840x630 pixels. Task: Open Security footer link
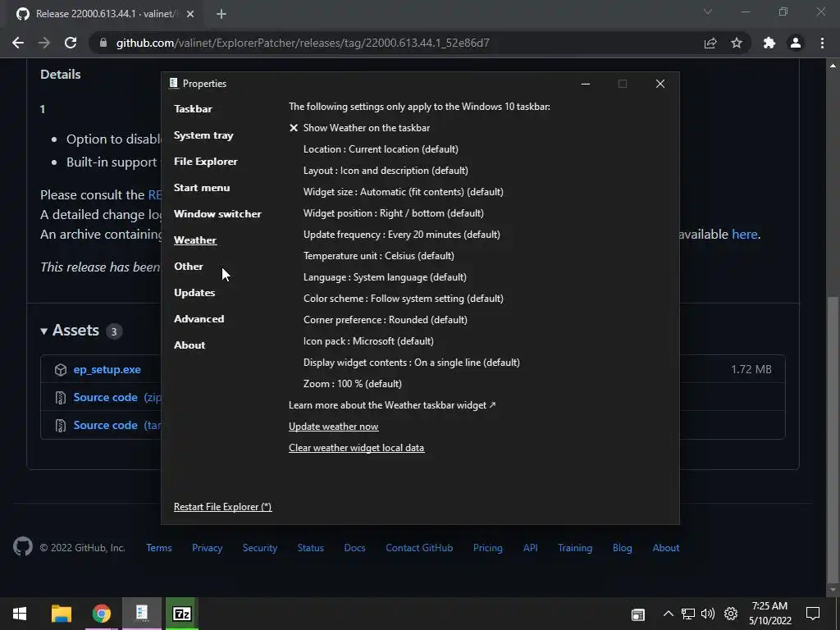pos(260,548)
